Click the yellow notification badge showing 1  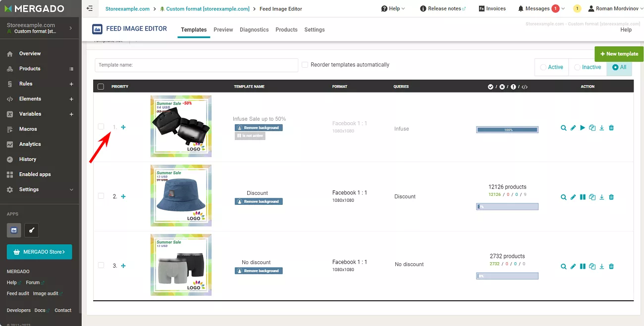(x=577, y=8)
